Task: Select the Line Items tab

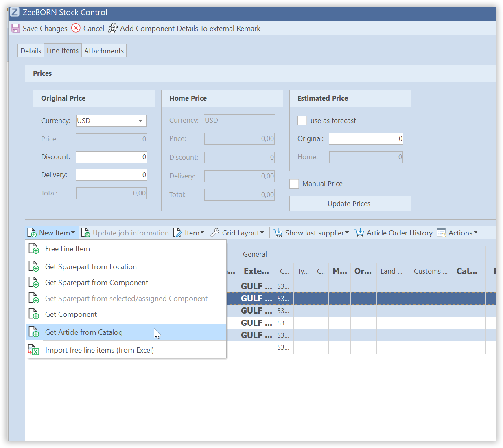Action: [63, 51]
